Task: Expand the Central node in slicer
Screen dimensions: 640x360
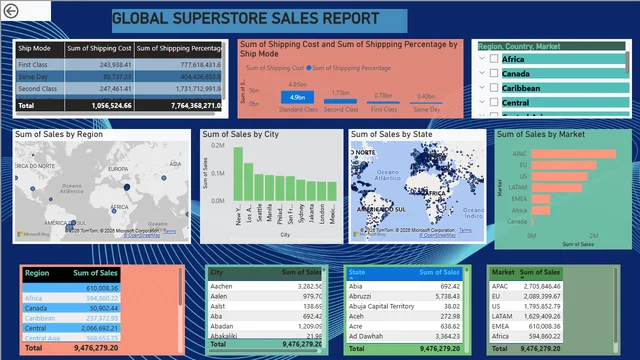Action: [482, 102]
